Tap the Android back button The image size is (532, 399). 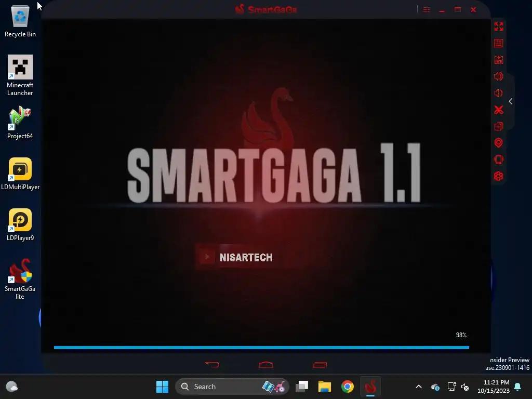tap(212, 365)
